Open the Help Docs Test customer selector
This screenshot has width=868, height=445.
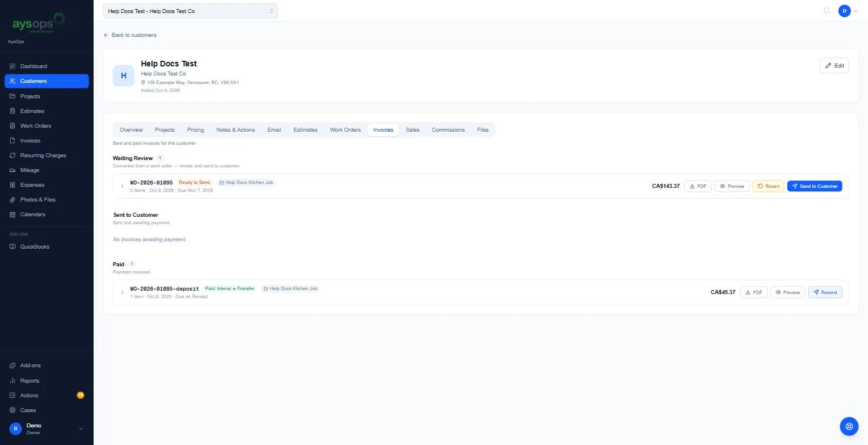(x=190, y=11)
